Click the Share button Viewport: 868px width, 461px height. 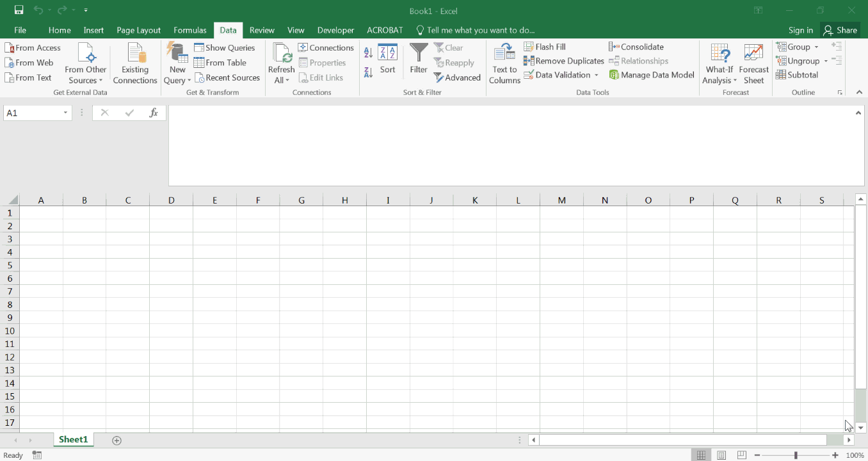840,30
